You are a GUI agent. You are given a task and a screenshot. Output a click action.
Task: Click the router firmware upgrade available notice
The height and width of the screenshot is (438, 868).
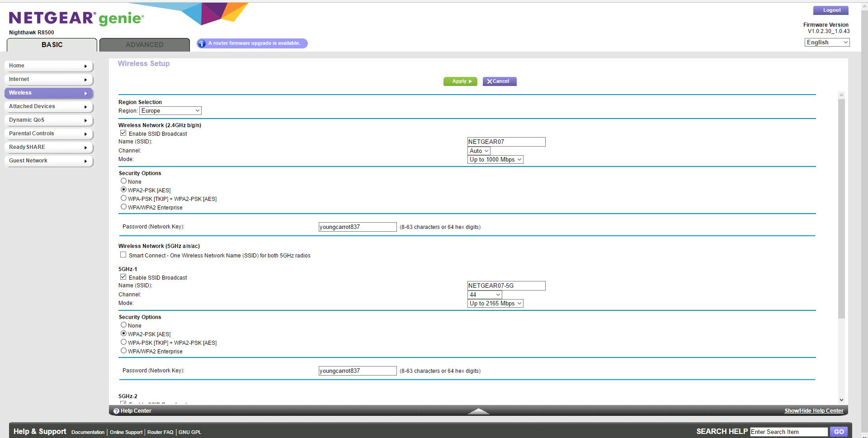click(252, 43)
